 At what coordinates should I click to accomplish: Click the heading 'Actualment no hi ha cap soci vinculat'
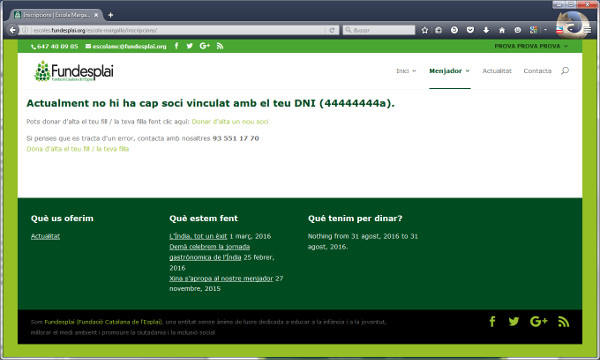point(210,103)
